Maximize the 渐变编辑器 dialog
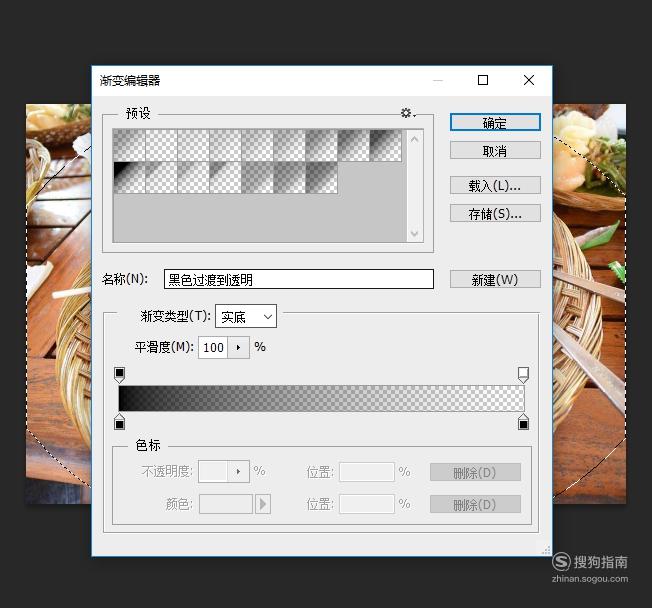Screen dimensions: 652x608 [483, 80]
